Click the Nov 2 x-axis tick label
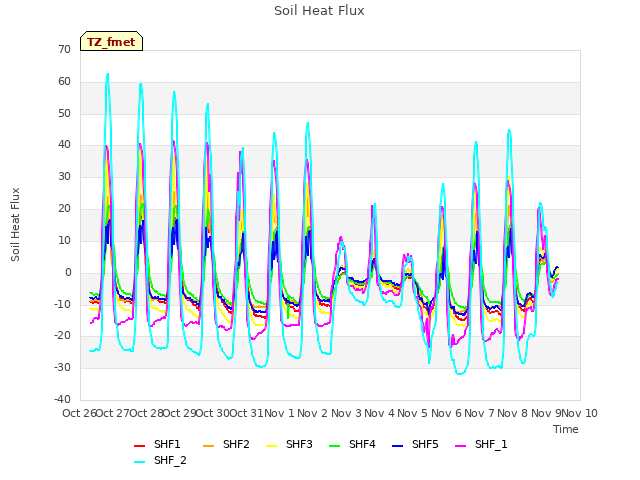 coord(313,413)
